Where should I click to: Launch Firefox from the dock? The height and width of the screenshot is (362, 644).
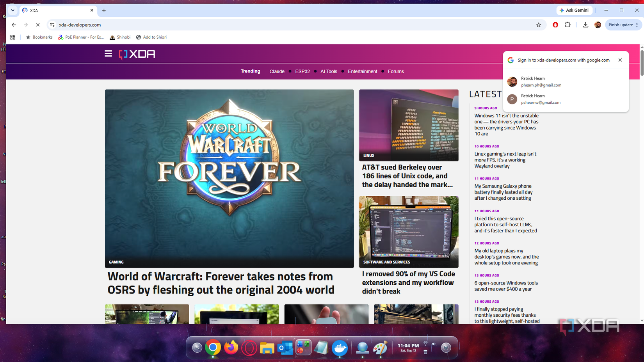pyautogui.click(x=231, y=347)
